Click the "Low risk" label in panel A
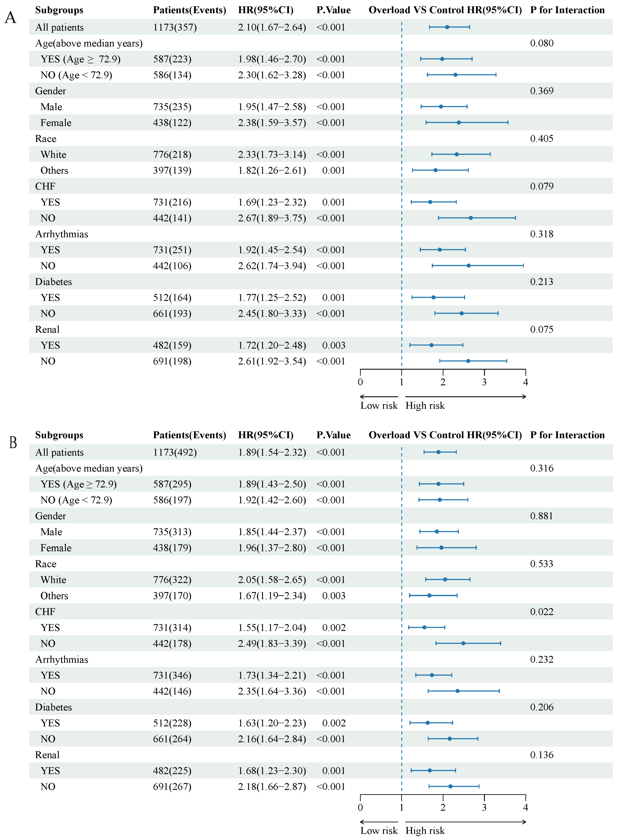618x840 pixels. (x=379, y=405)
